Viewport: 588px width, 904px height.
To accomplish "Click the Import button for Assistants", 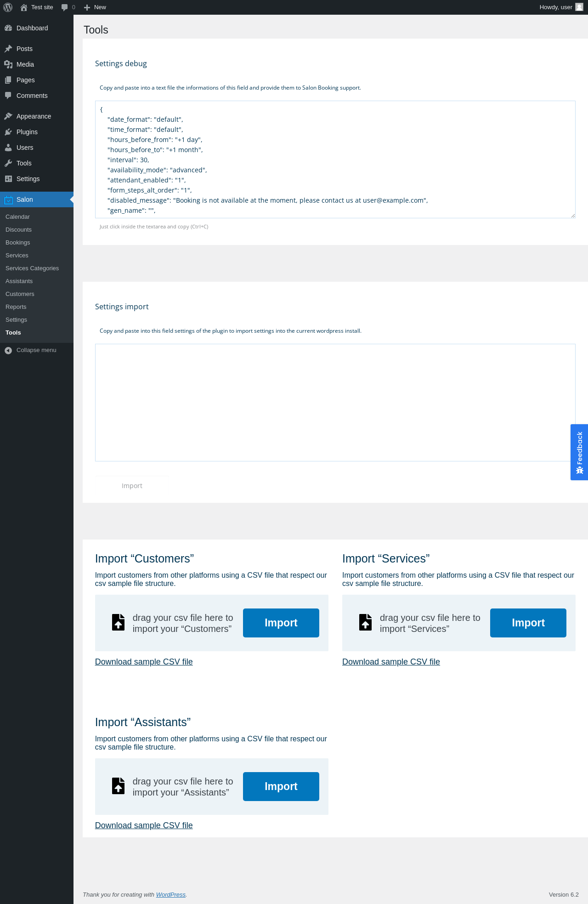I will click(x=281, y=786).
